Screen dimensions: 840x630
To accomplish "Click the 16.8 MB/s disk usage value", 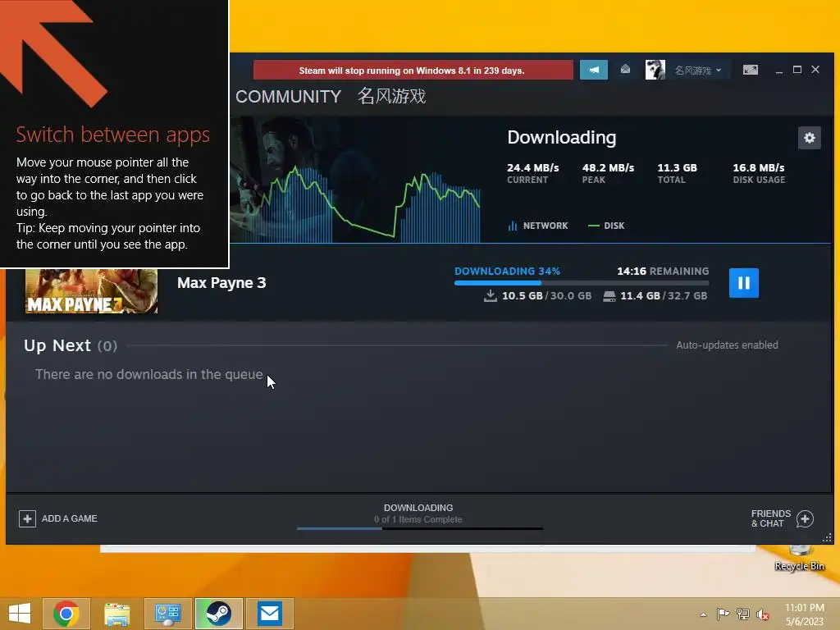I will (759, 167).
